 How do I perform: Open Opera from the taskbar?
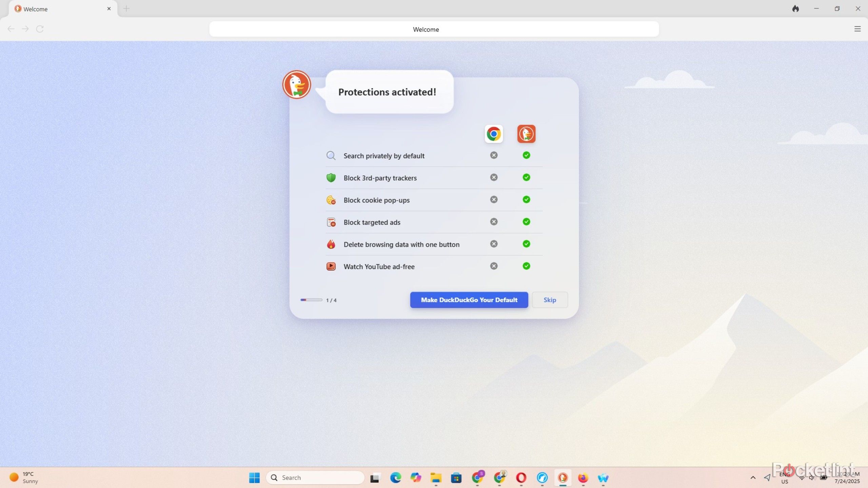pos(521,477)
